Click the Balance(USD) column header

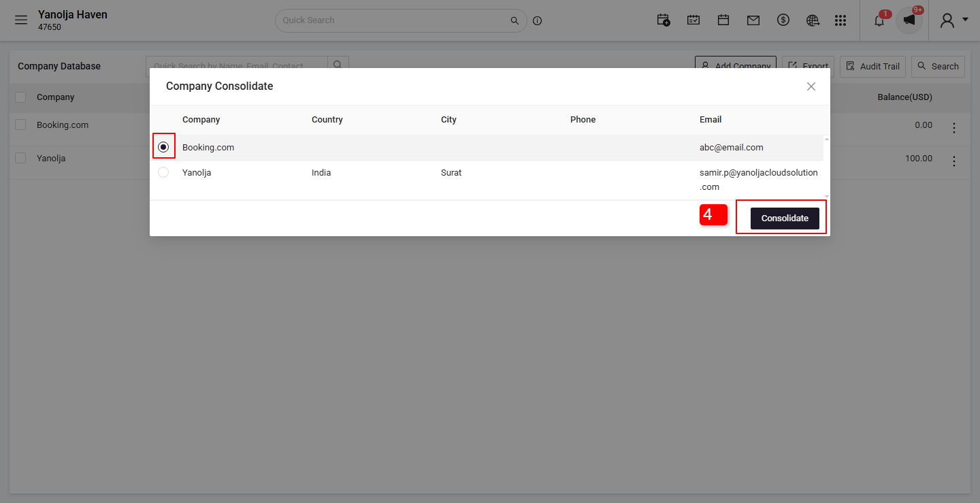904,97
